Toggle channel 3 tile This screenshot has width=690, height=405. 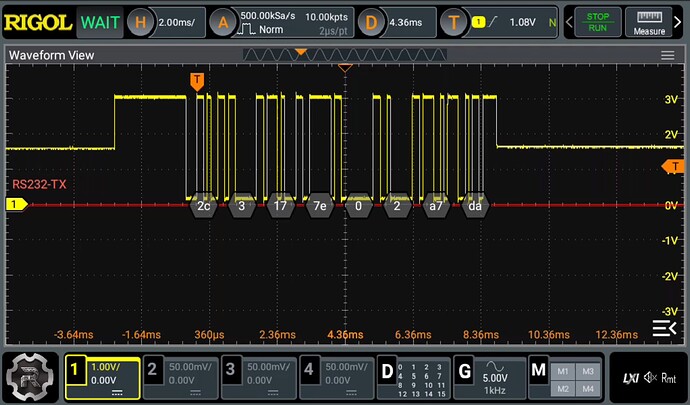[259, 378]
